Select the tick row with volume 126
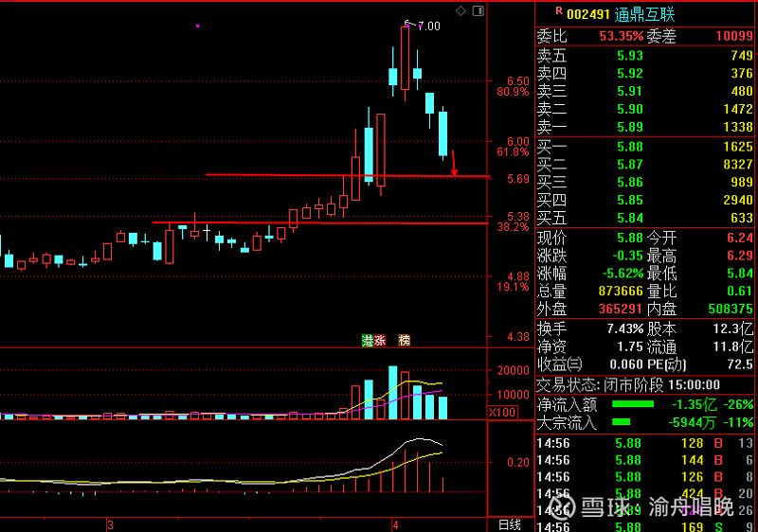 click(645, 477)
